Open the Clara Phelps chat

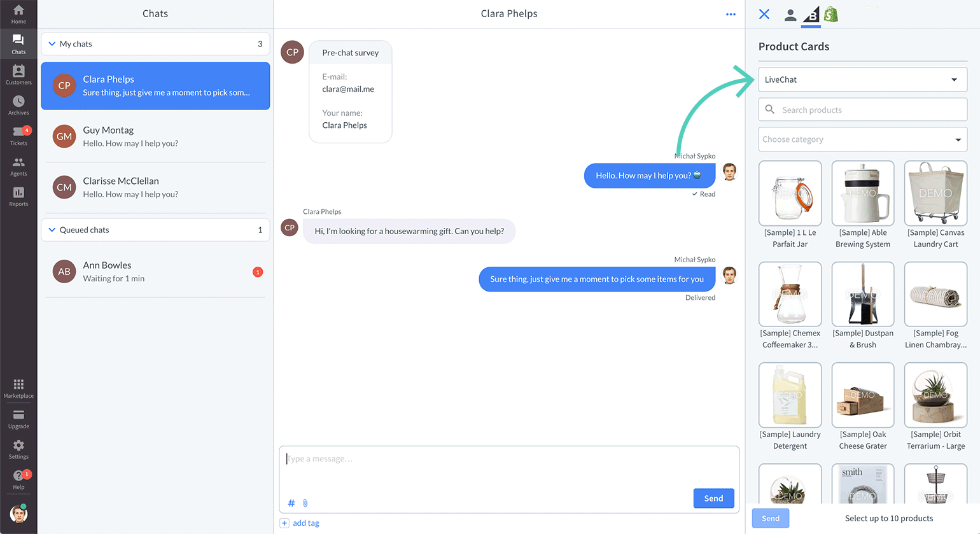(155, 86)
